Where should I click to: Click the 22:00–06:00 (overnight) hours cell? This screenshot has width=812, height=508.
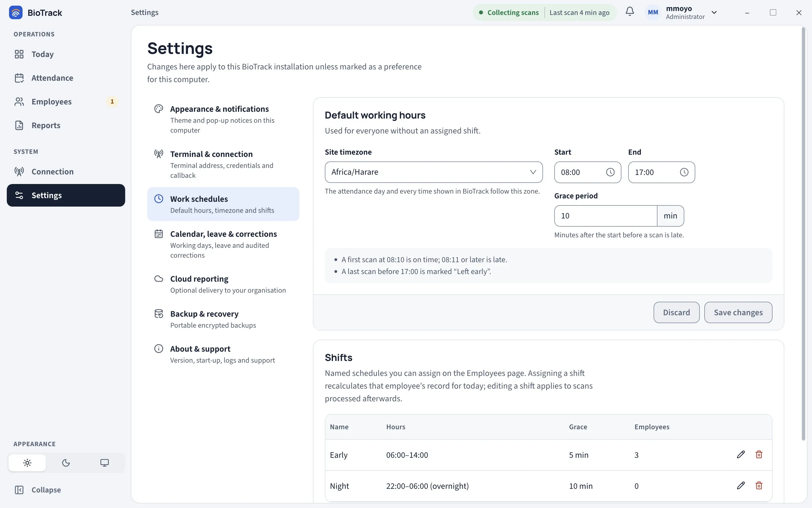tap(427, 486)
